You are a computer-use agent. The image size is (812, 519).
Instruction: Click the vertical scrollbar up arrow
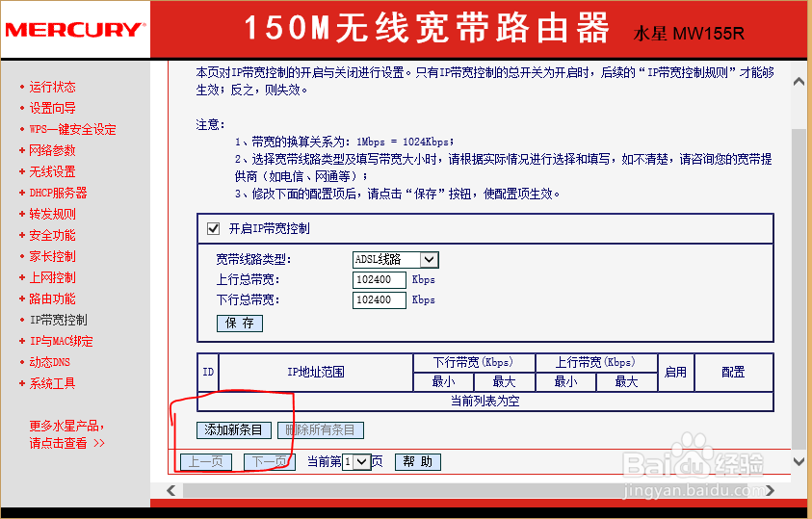click(799, 81)
